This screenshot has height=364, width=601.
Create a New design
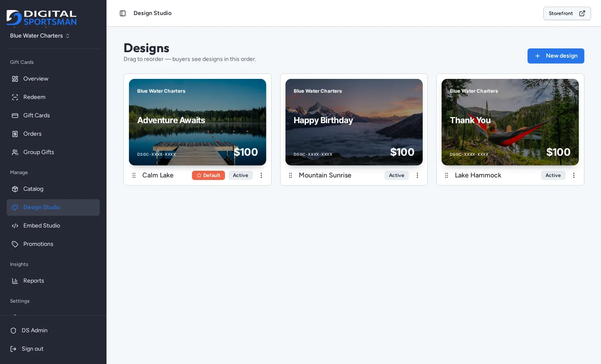click(x=556, y=56)
